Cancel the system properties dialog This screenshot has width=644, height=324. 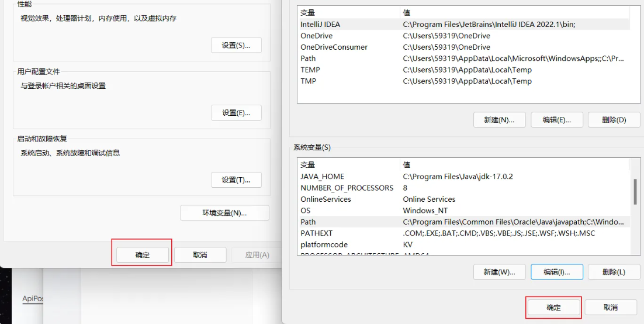coord(200,255)
